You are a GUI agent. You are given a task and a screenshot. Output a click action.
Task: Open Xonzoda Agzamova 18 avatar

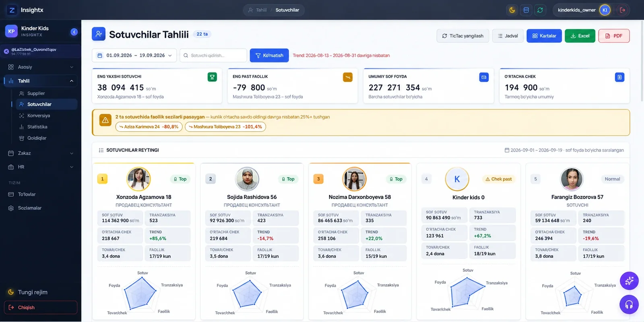point(138,179)
